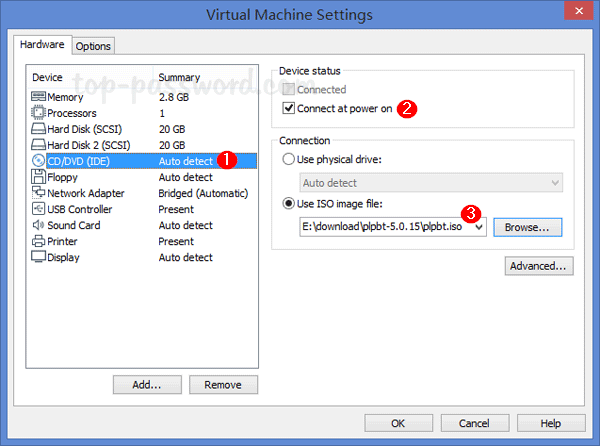Select the Display monitor icon
Screen dimensions: 600x446
click(38, 257)
